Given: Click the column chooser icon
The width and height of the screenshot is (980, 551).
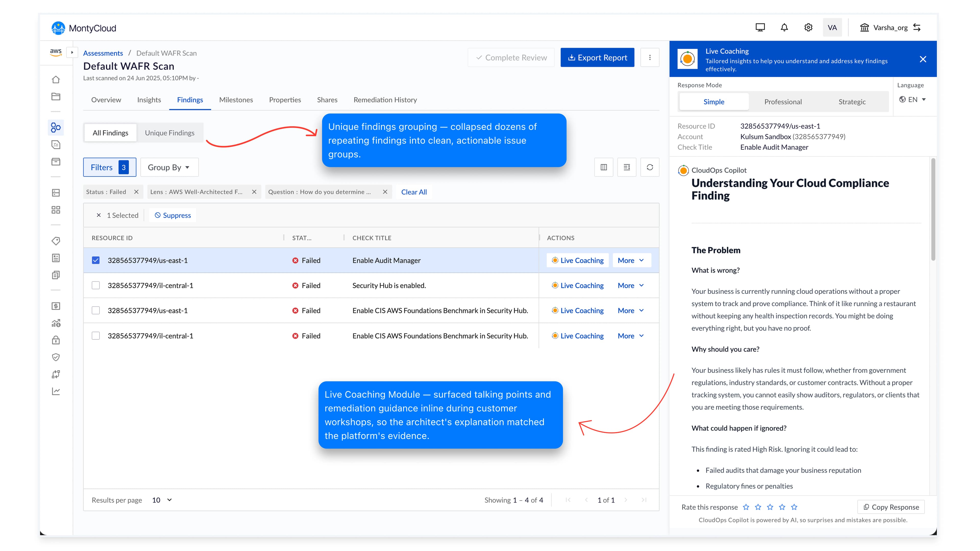Looking at the screenshot, I should 604,167.
